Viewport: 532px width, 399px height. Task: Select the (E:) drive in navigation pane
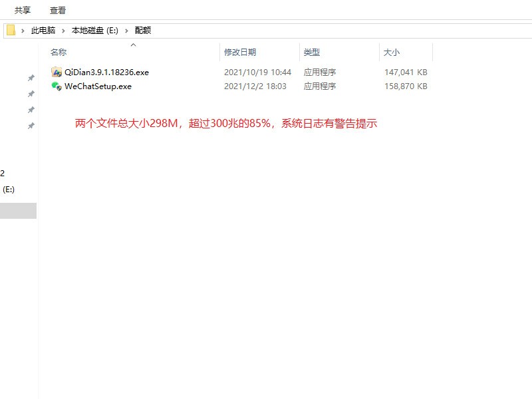(9, 190)
